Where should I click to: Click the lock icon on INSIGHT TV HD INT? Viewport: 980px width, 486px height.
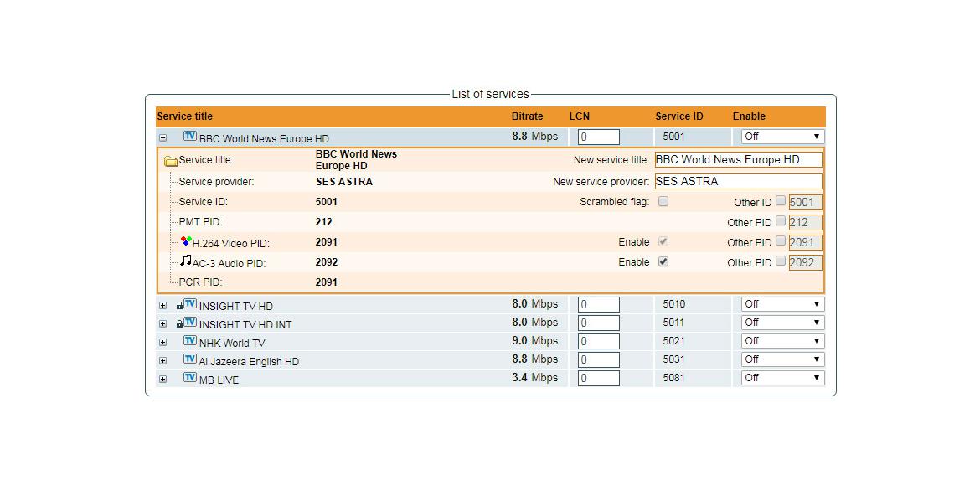(x=178, y=323)
